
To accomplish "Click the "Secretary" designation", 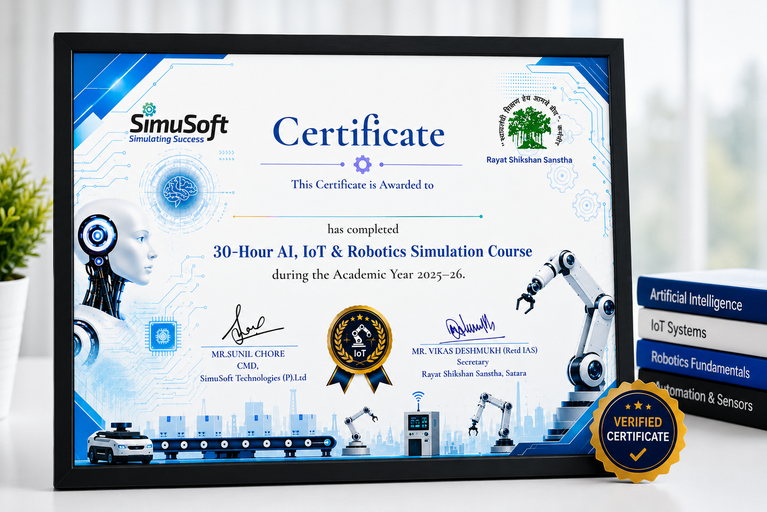I will click(473, 362).
